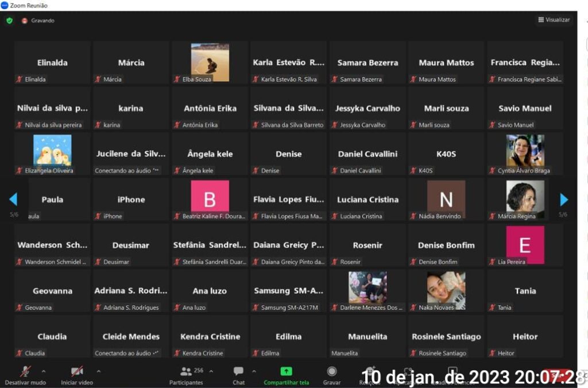
Task: Go to next gallery page arrow
Action: [564, 199]
